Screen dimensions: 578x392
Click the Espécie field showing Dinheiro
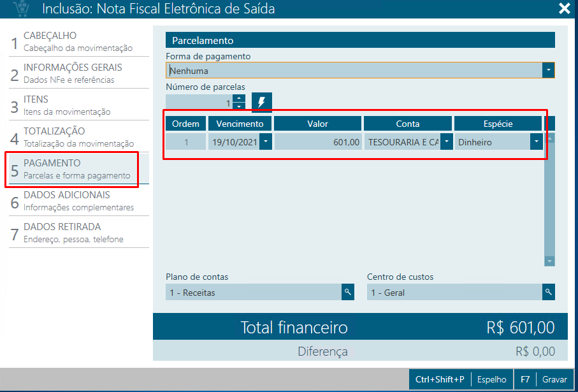[x=493, y=142]
